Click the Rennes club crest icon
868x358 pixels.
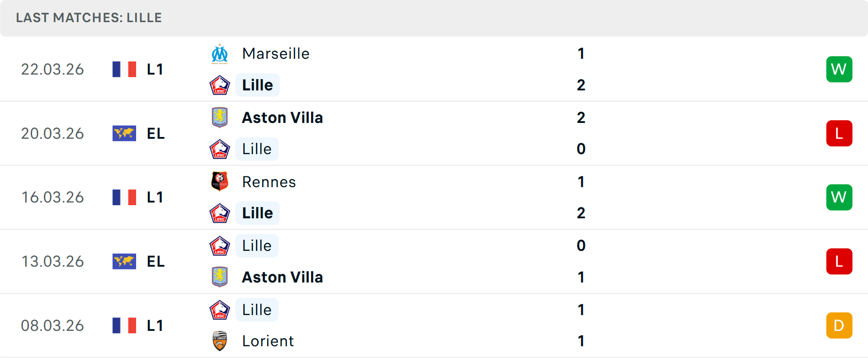click(x=220, y=182)
